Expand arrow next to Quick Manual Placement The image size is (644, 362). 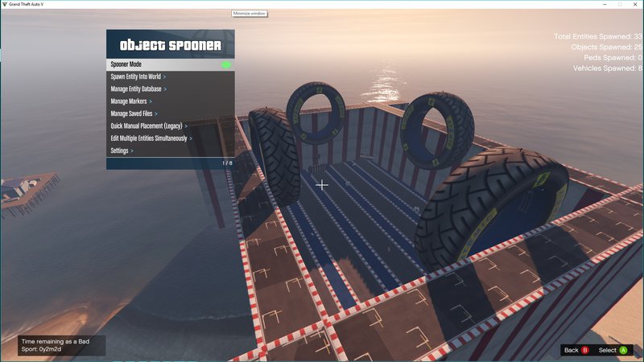tap(186, 126)
